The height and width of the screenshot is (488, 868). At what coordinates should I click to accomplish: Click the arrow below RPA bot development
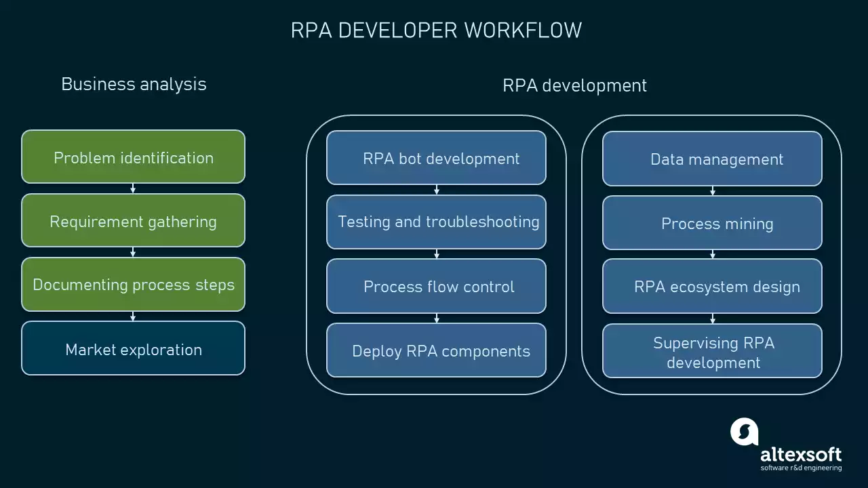[436, 190]
